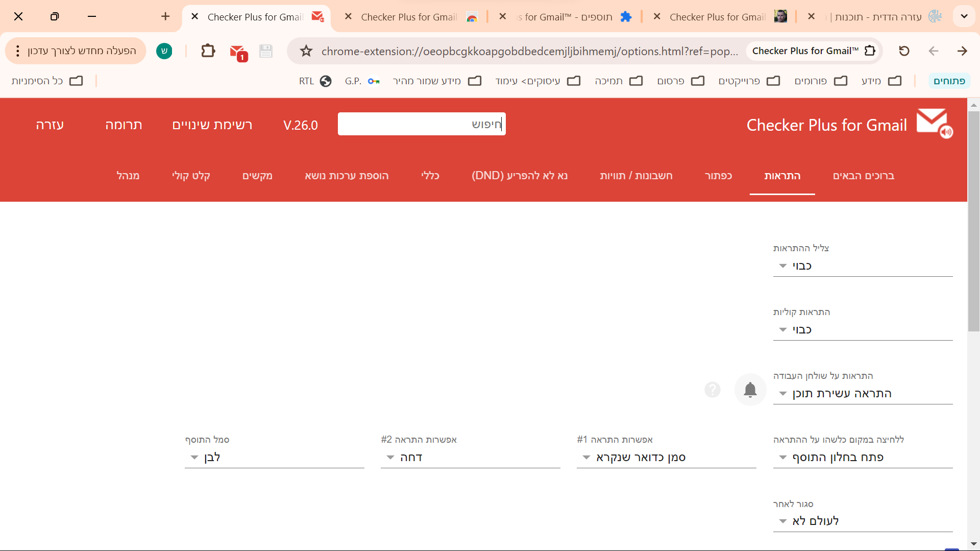Open the מידע שמור מהיר bookmarks folder
Viewport: 980px width, 551px height.
437,81
